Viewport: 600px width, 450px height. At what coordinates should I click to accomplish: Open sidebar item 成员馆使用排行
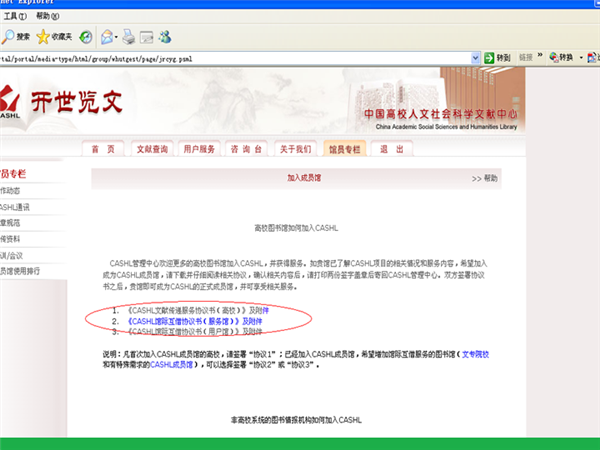click(20, 271)
